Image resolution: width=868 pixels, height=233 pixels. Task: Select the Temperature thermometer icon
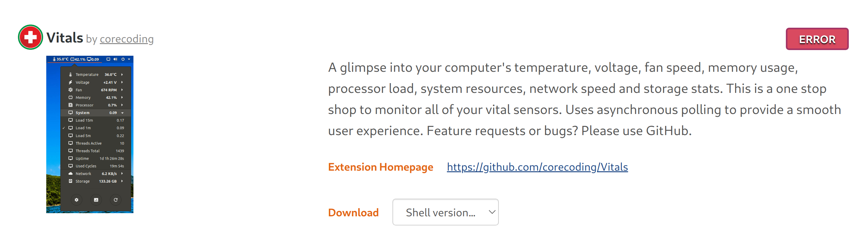70,75
